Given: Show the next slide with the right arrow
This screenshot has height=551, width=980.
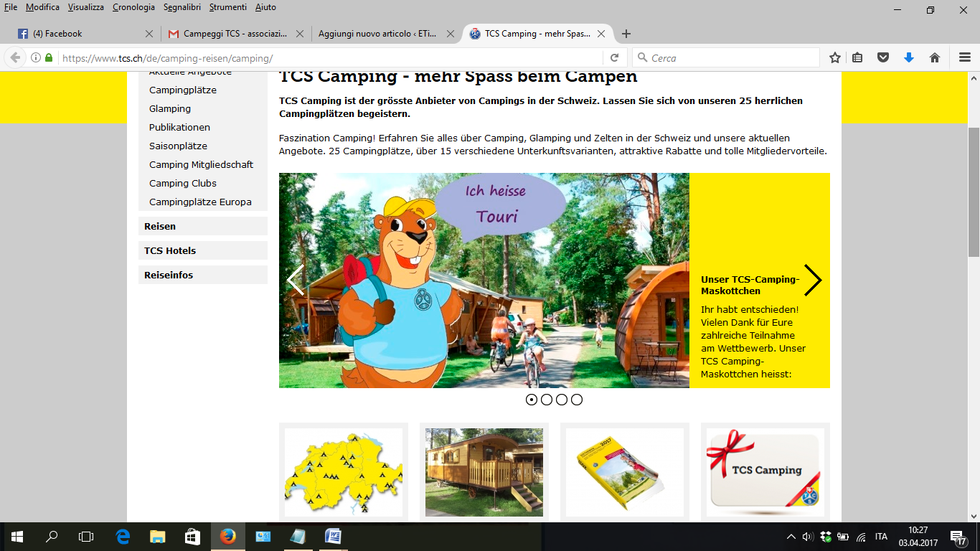Looking at the screenshot, I should 812,281.
